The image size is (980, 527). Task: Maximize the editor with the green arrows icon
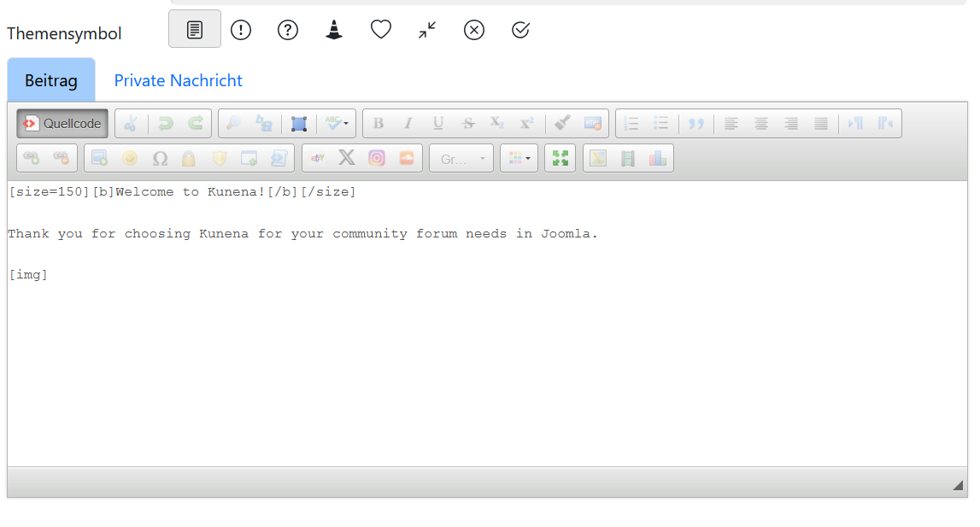click(x=560, y=159)
